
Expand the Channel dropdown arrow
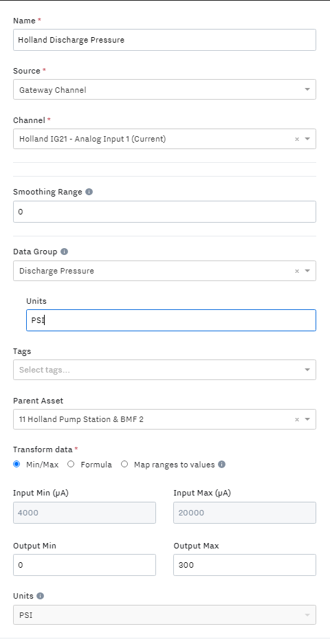pos(307,139)
